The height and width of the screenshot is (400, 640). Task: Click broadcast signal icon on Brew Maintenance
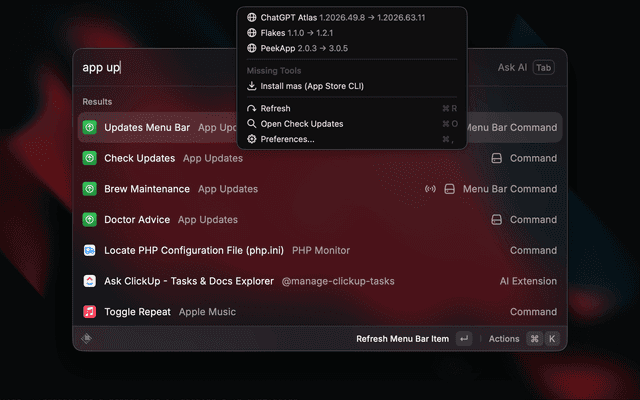430,189
